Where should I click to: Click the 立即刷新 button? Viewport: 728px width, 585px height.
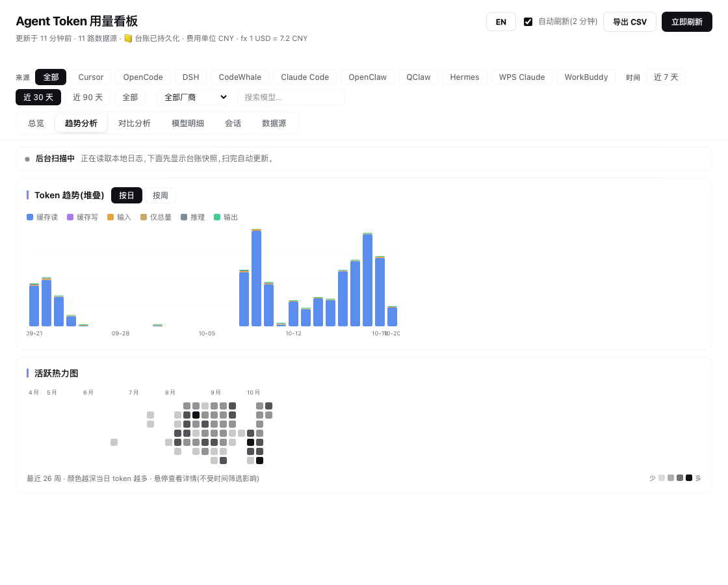[686, 22]
